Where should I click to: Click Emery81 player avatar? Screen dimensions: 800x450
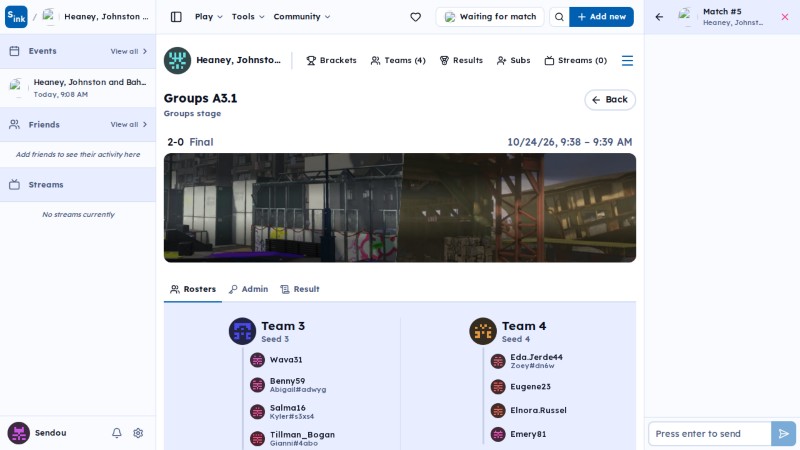click(498, 434)
